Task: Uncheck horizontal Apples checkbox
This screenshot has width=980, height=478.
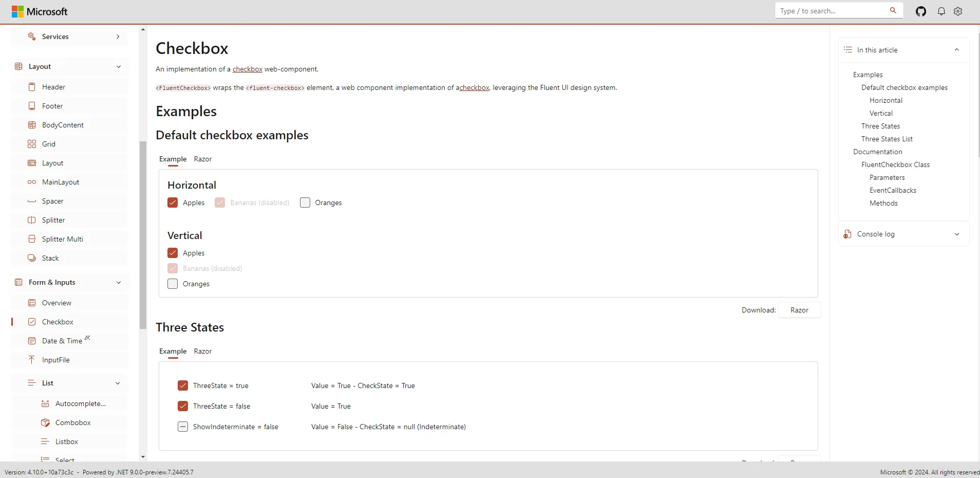Action: (x=173, y=203)
